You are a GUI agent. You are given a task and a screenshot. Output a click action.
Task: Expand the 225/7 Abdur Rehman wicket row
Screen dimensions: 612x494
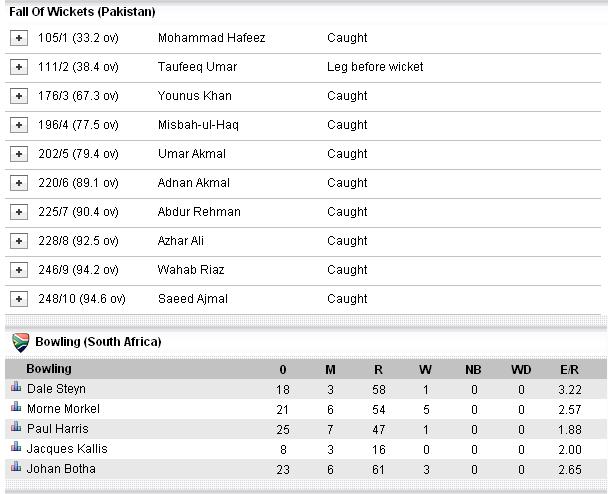pyautogui.click(x=19, y=212)
